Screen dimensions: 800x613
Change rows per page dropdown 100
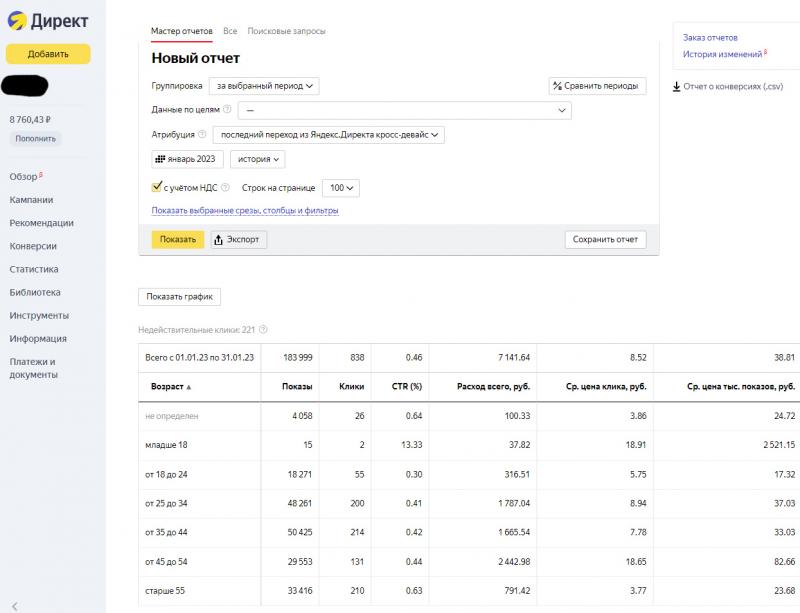coord(341,188)
